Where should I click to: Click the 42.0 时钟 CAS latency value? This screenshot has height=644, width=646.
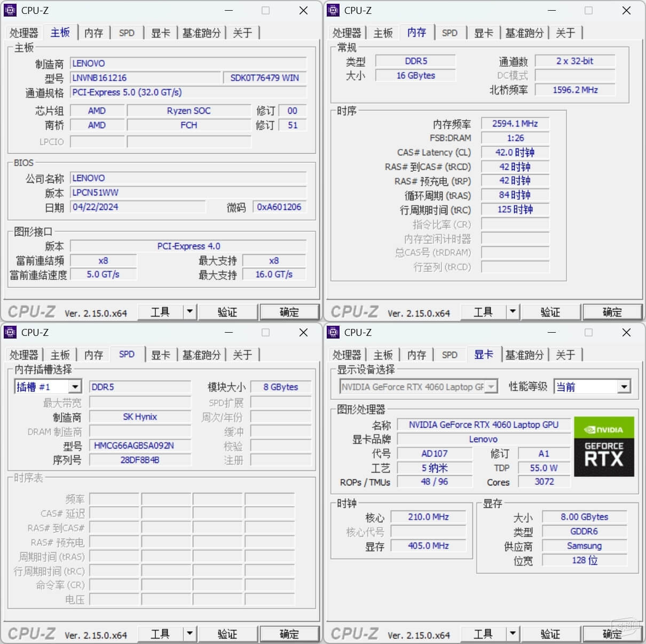pos(515,152)
